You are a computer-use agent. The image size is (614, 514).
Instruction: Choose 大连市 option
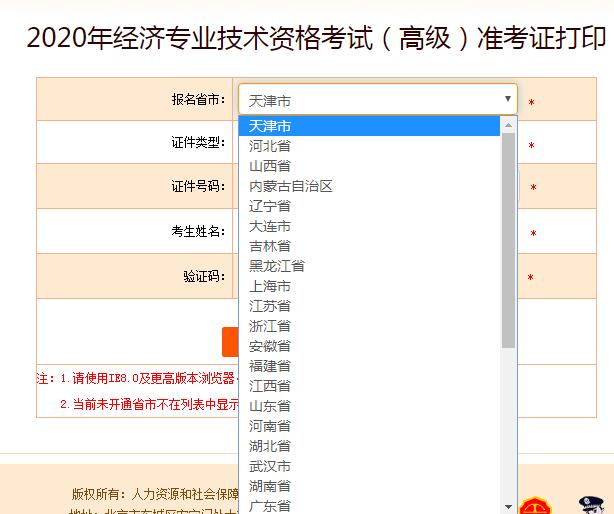coord(270,226)
